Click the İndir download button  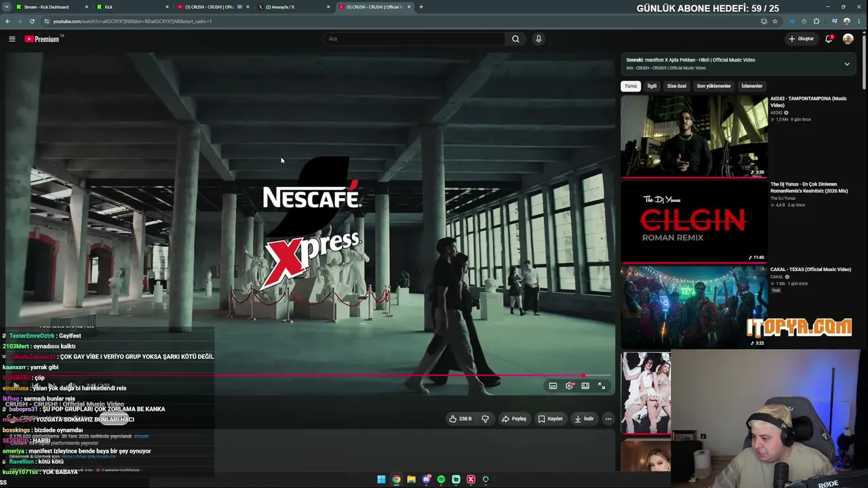click(584, 419)
